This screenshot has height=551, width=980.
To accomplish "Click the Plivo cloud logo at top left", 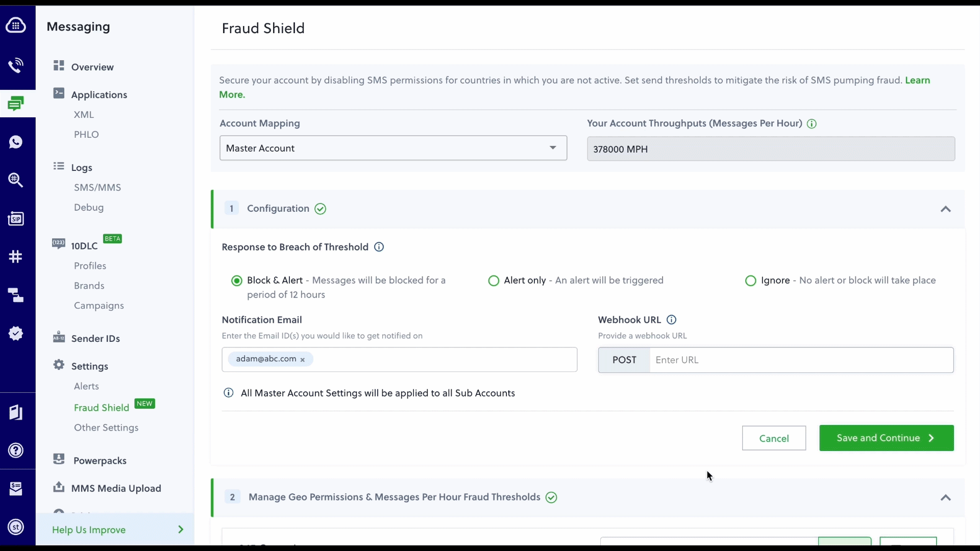I will [x=16, y=25].
